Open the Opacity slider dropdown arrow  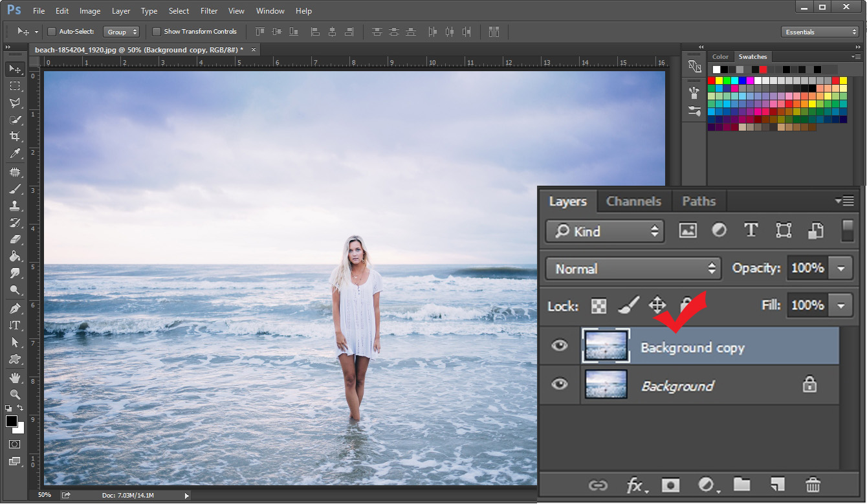click(x=841, y=268)
